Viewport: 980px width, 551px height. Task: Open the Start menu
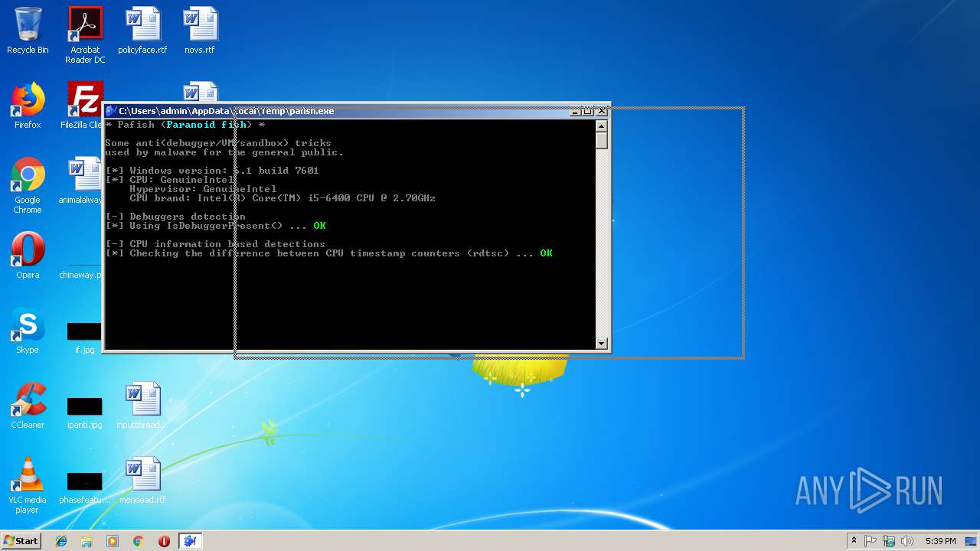click(x=21, y=541)
